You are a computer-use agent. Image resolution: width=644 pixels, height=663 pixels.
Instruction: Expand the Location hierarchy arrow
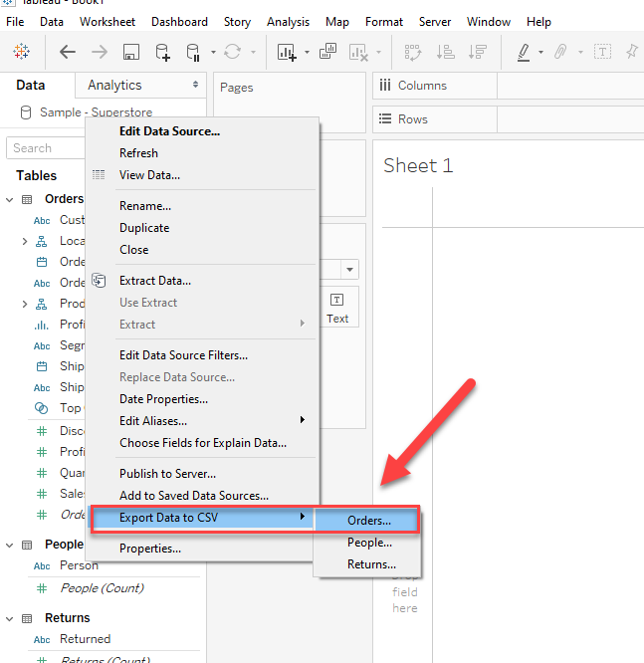[x=25, y=242]
